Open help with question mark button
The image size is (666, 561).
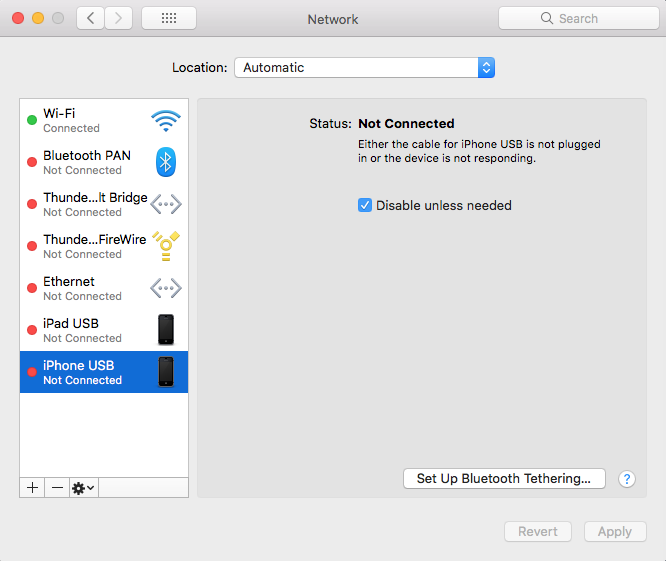point(627,479)
